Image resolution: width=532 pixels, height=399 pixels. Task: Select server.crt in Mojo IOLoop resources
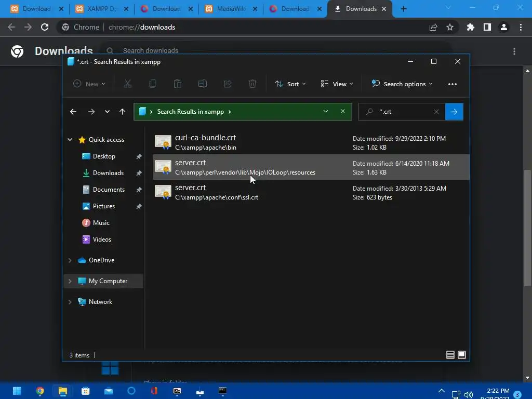tap(311, 167)
